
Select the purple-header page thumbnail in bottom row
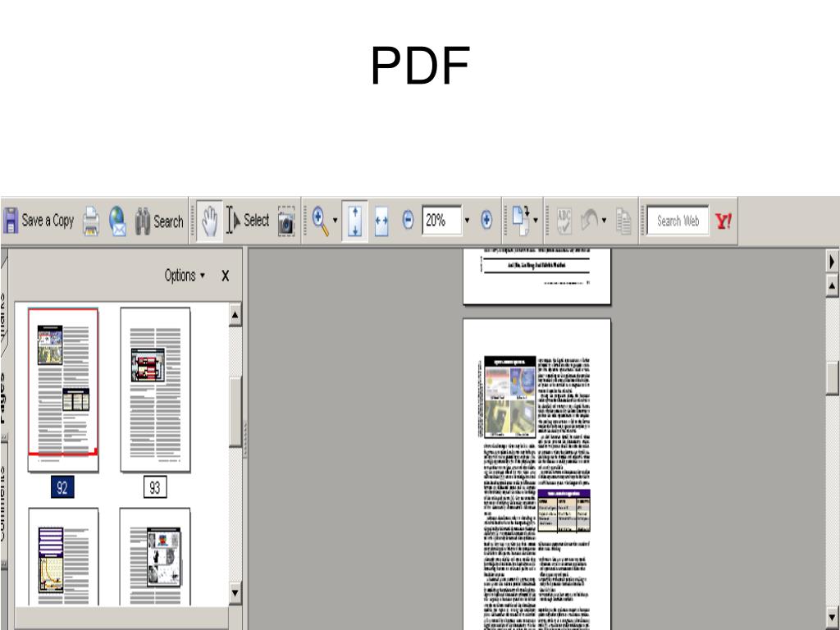coord(63,557)
